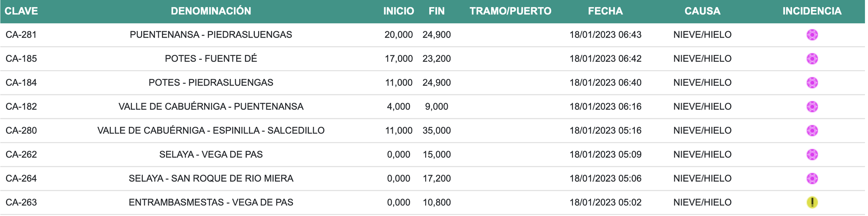Click the INICIO column header
868x216 pixels.
pyautogui.click(x=398, y=11)
